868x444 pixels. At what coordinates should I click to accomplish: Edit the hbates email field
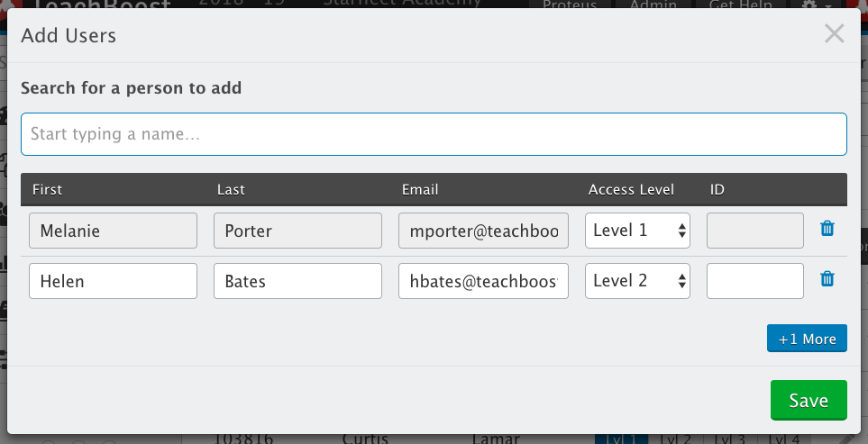click(483, 281)
